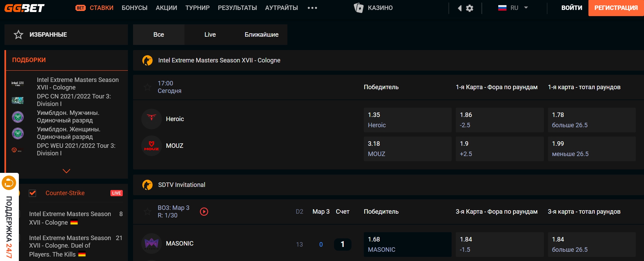The image size is (644, 261).
Task: Click the GGBET logo
Action: pyautogui.click(x=24, y=8)
